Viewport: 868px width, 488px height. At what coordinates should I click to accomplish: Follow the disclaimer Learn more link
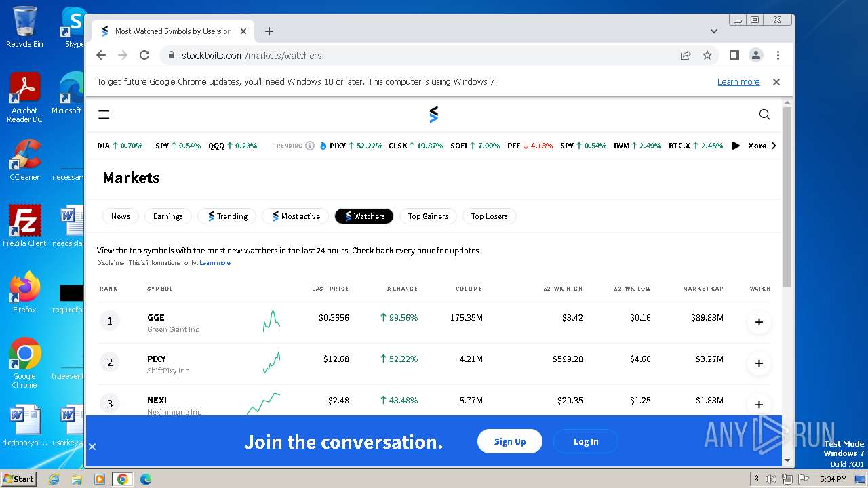coord(215,263)
